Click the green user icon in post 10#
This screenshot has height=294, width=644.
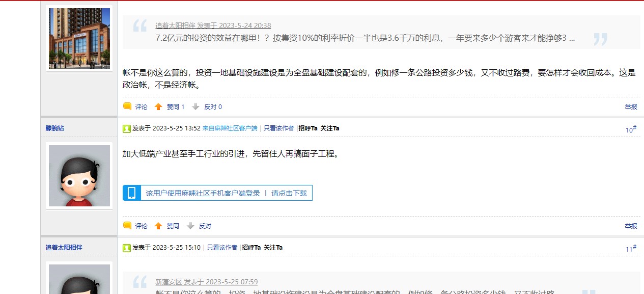point(126,128)
